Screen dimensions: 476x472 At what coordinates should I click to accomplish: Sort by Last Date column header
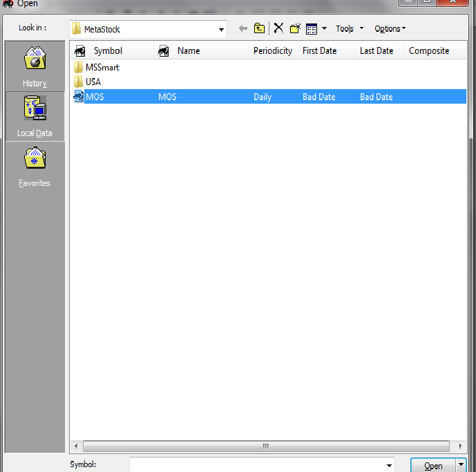[x=379, y=50]
